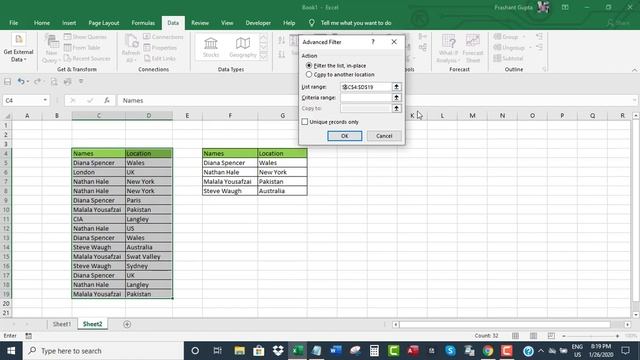Open Task View on the taskbar

click(217, 351)
